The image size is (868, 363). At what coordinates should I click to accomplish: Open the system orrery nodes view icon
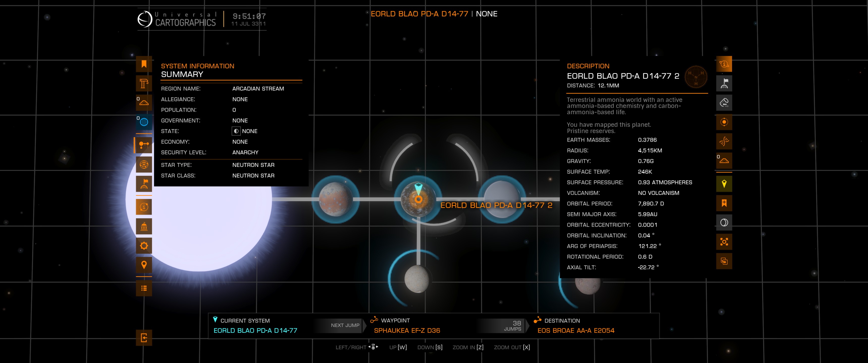tap(144, 145)
